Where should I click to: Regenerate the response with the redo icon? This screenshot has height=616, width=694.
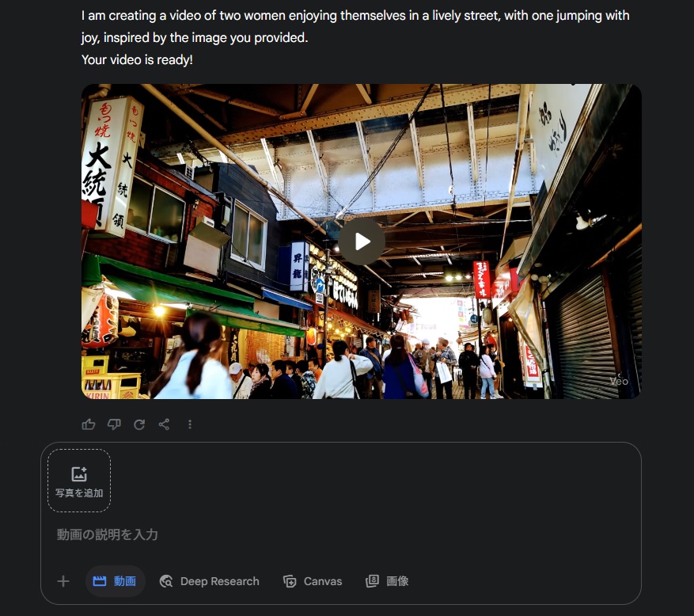click(139, 424)
